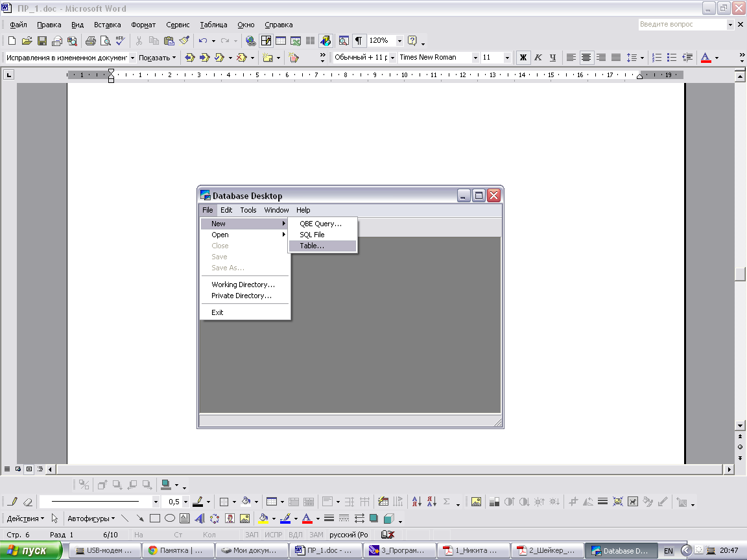Toggle Underline formatting (Ч)

coord(552,57)
